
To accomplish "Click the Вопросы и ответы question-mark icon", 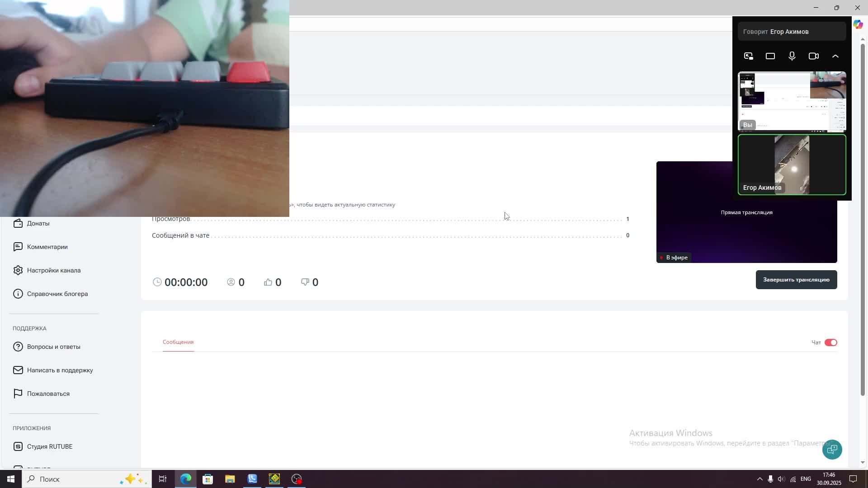I will click(x=18, y=347).
